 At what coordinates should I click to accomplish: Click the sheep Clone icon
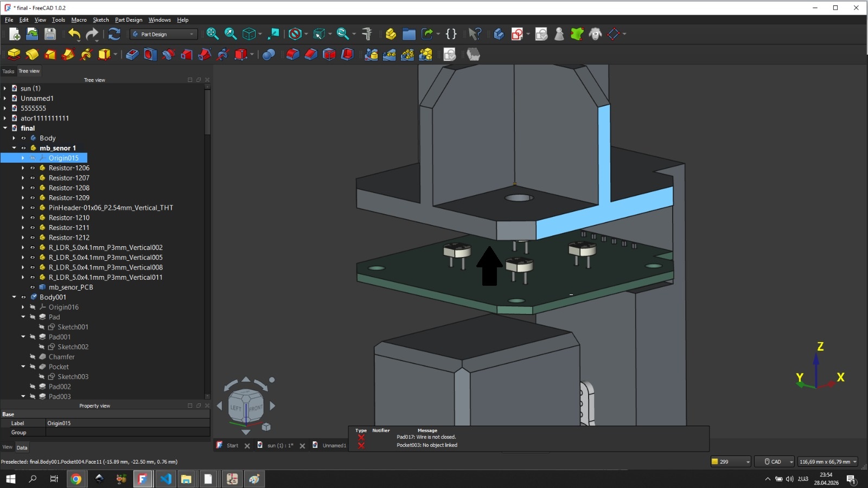[595, 34]
